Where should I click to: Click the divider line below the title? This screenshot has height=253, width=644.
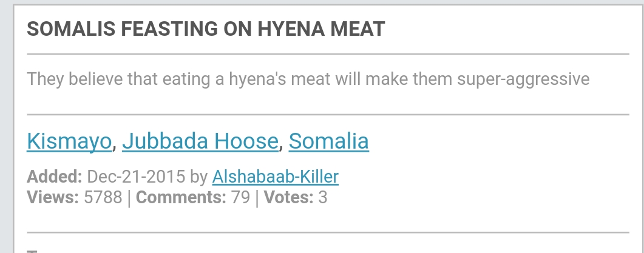pos(328,54)
